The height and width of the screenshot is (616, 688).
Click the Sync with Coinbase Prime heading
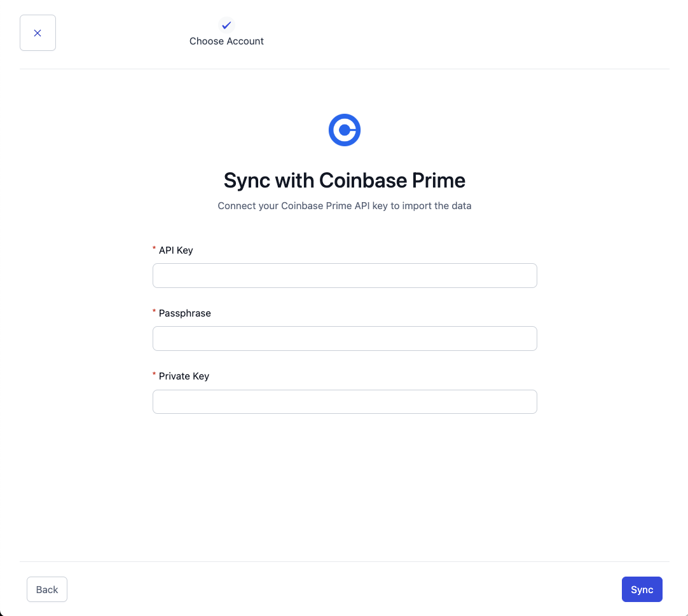click(x=345, y=181)
